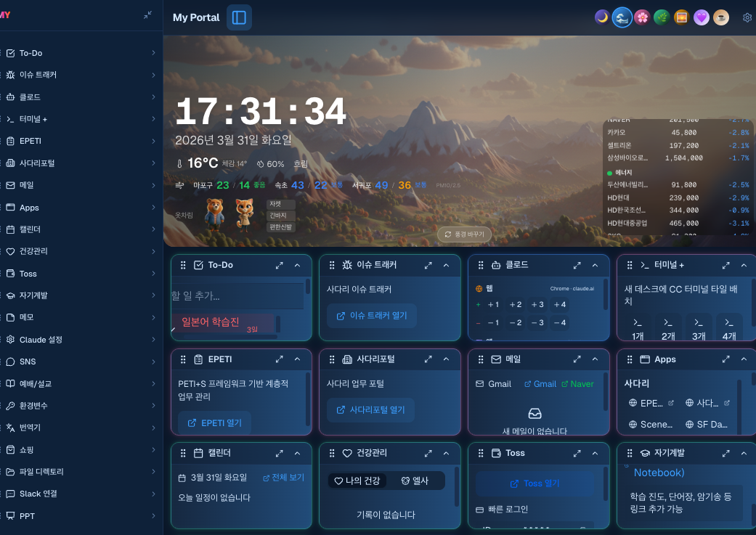Collapse the 이슈 트래커 widget chevron
The height and width of the screenshot is (535, 756).
(446, 266)
